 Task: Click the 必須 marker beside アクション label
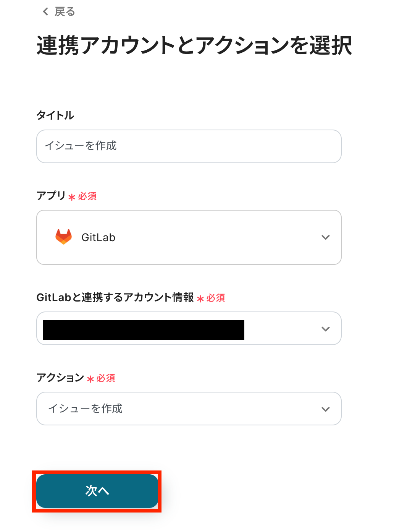[x=106, y=378]
